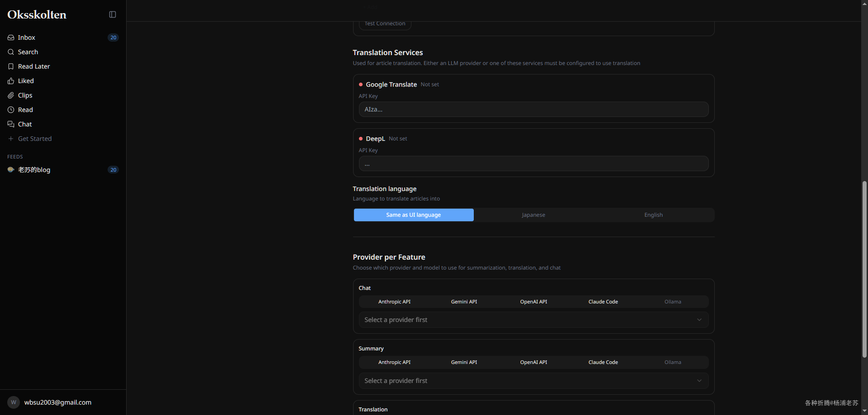This screenshot has height=415, width=868.
Task: Choose Gemini API for Summary
Action: (464, 362)
